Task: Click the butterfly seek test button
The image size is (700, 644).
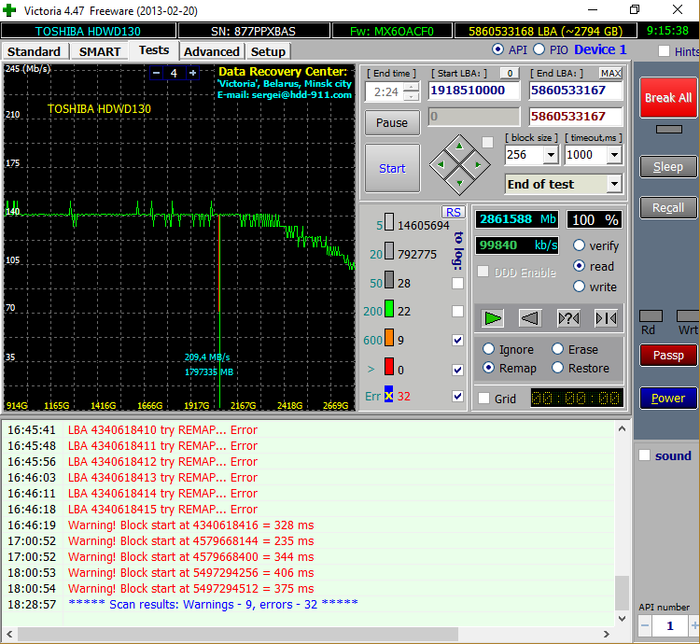Action: 606,318
